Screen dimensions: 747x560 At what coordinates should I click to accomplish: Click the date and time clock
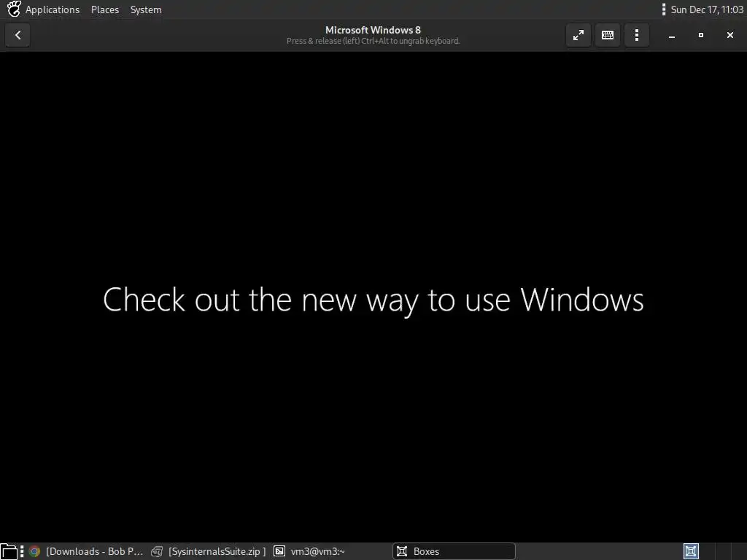pos(707,9)
